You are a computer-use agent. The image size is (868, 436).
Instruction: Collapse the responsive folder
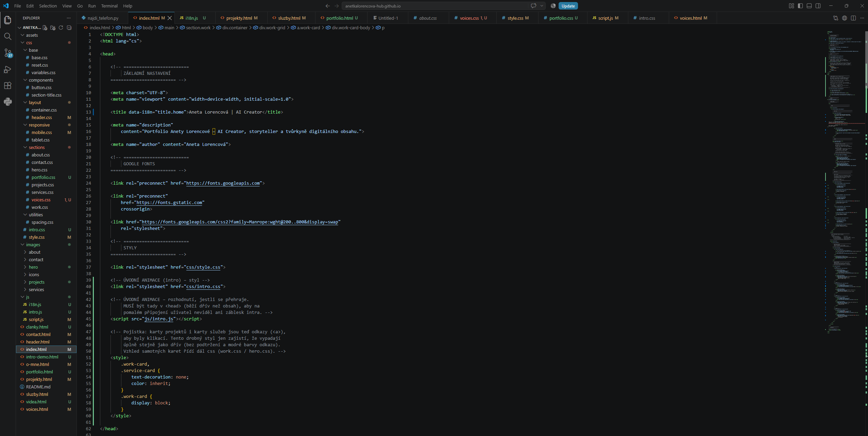click(x=46, y=125)
